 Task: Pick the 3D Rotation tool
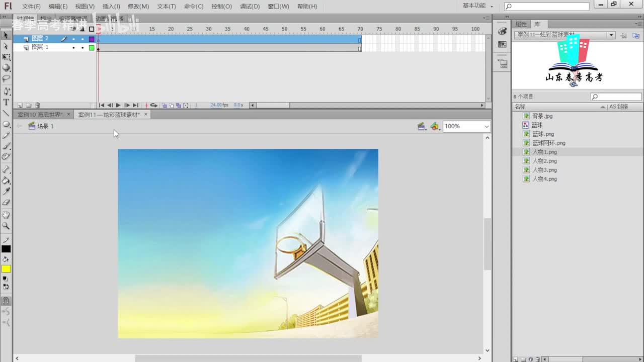coord(6,67)
